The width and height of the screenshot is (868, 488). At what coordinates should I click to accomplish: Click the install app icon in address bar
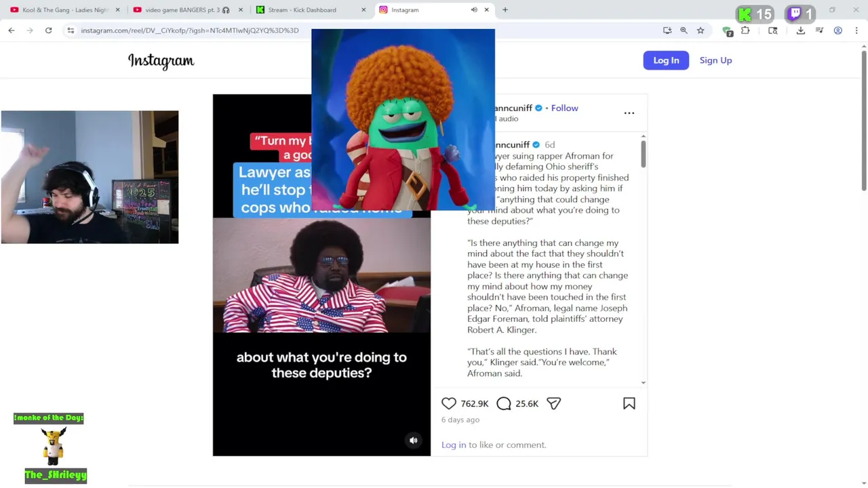pyautogui.click(x=667, y=30)
